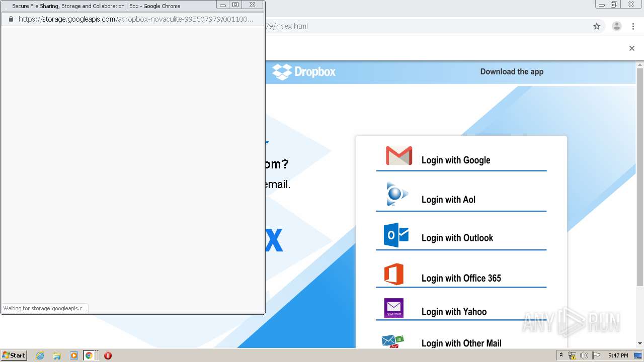The width and height of the screenshot is (644, 362).
Task: Click the padlock icon in popup address bar
Action: [11, 19]
